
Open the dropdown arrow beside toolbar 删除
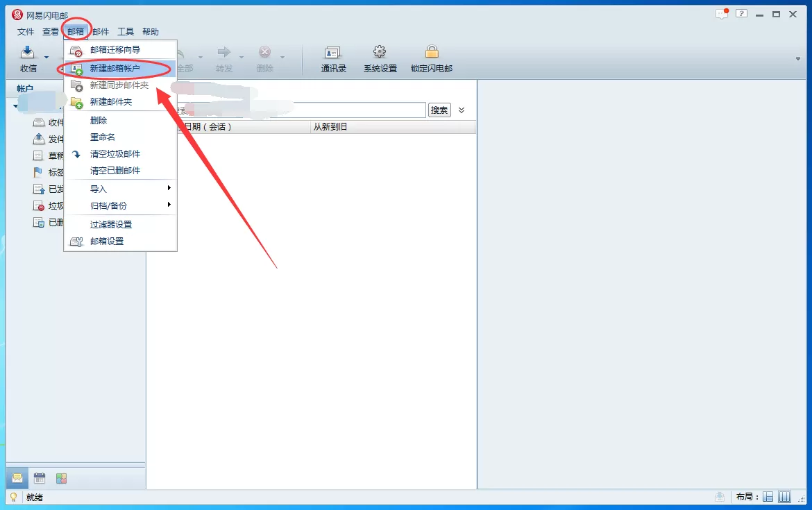(282, 57)
